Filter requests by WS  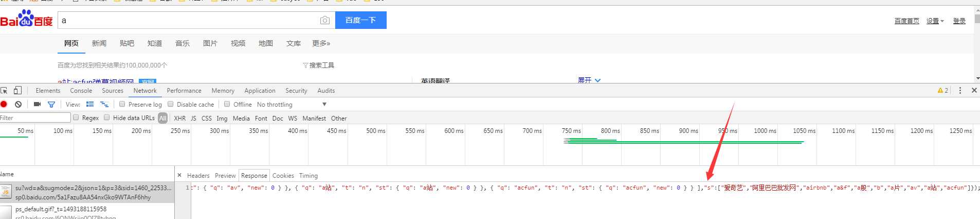293,118
